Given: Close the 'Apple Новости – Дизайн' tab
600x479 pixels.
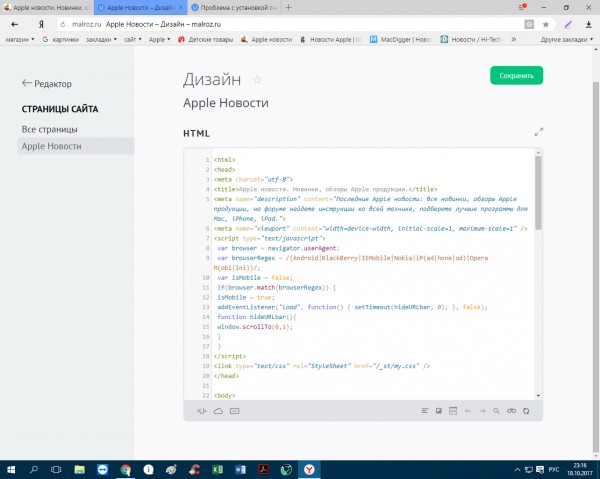Looking at the screenshot, I should 181,8.
